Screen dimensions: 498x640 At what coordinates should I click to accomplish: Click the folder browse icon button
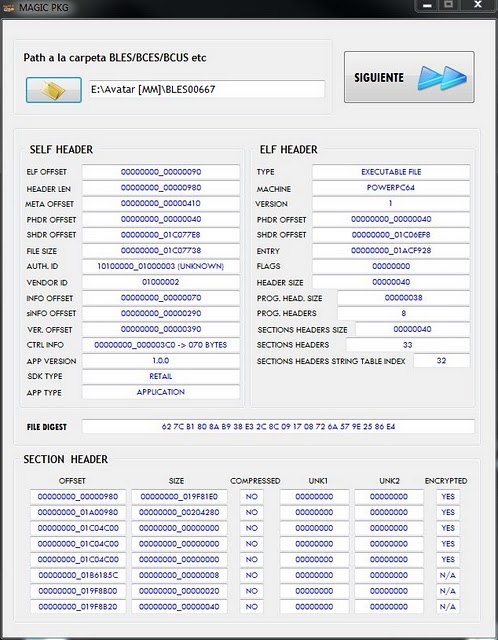coord(53,90)
